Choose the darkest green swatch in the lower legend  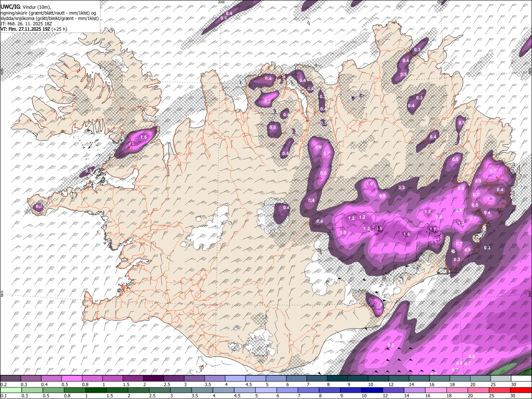click(x=96, y=390)
